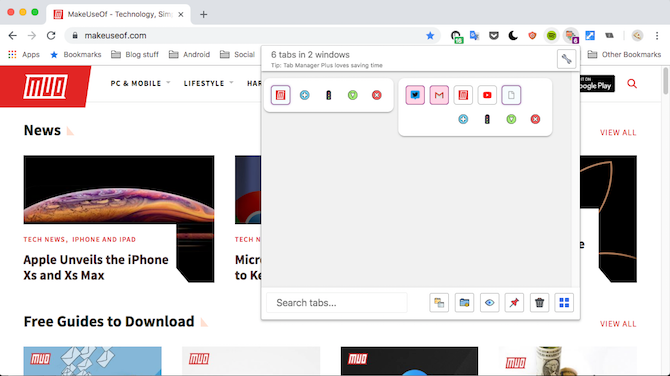
Task: Toggle dark mode moon extension
Action: 513,35
